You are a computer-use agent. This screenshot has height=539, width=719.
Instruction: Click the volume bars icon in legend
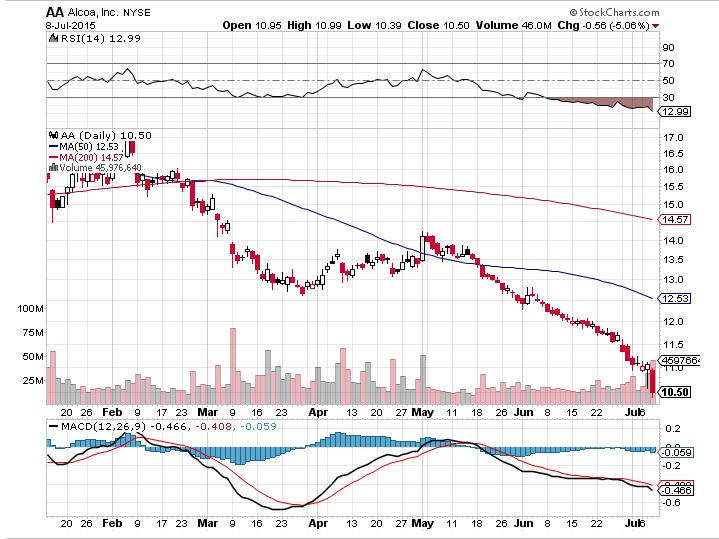(x=53, y=167)
